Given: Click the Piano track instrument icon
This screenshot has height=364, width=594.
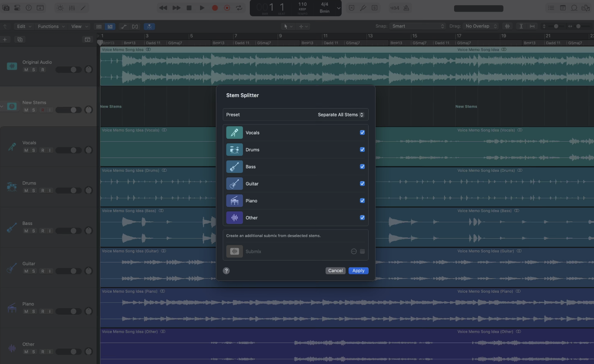Looking at the screenshot, I should [x=12, y=308].
